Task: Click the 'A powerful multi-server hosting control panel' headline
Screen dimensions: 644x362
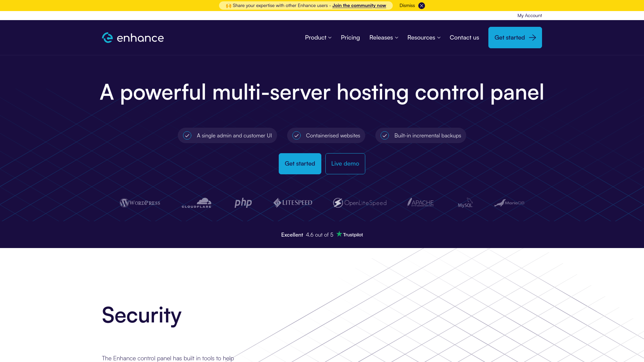Action: (322, 93)
